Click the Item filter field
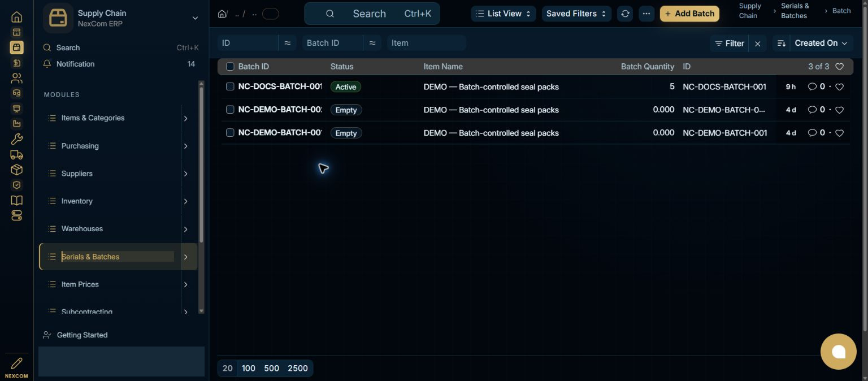 click(426, 43)
